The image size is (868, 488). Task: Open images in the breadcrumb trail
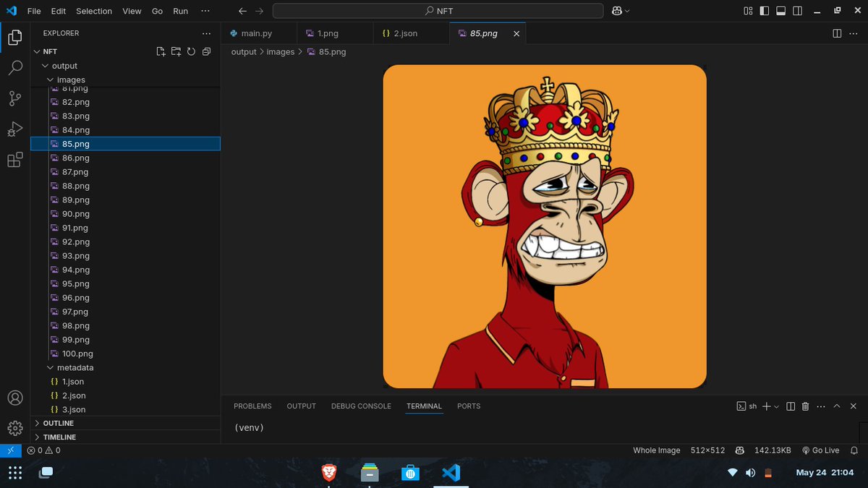click(281, 51)
